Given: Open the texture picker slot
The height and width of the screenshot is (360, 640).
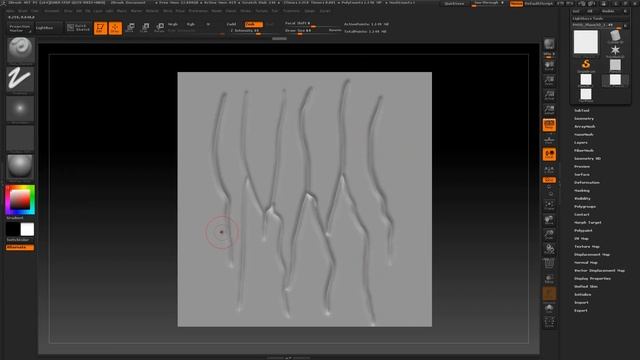Looking at the screenshot, I should pyautogui.click(x=20, y=138).
